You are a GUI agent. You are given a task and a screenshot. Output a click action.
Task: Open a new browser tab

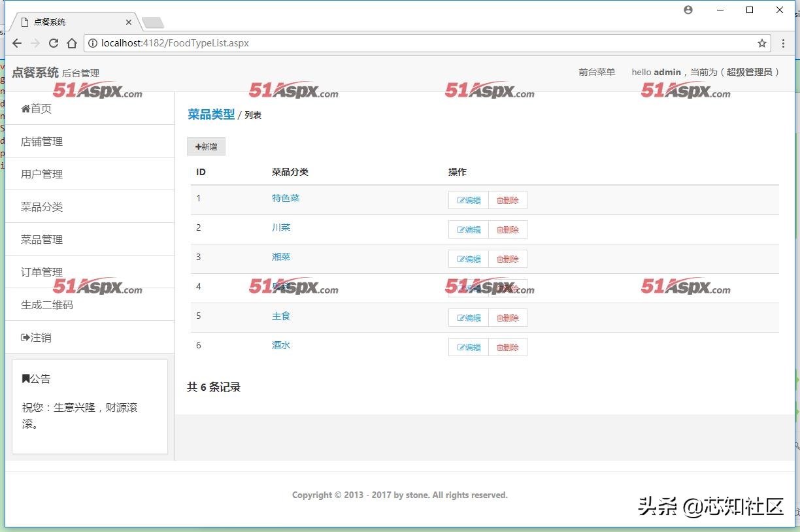pos(153,23)
